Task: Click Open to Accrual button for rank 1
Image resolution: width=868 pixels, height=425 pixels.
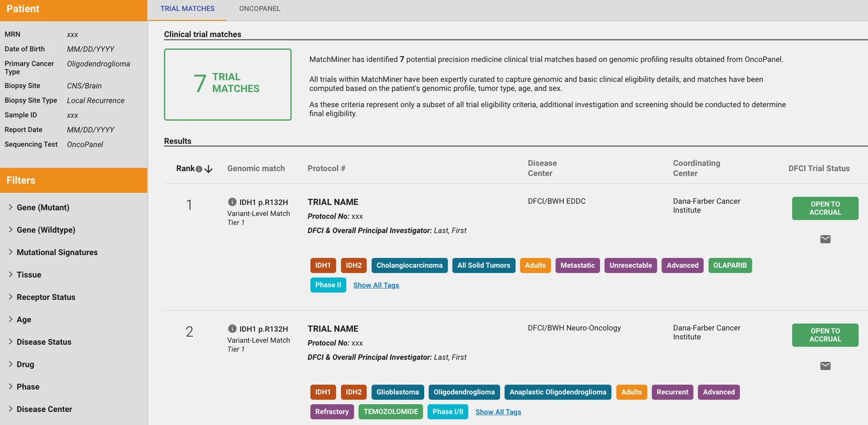Action: tap(825, 208)
